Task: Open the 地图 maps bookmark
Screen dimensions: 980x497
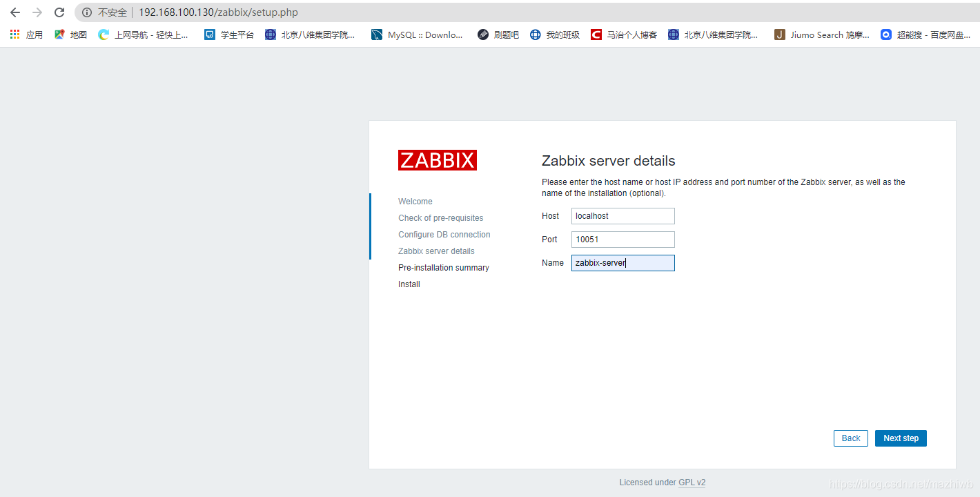Action: 71,35
